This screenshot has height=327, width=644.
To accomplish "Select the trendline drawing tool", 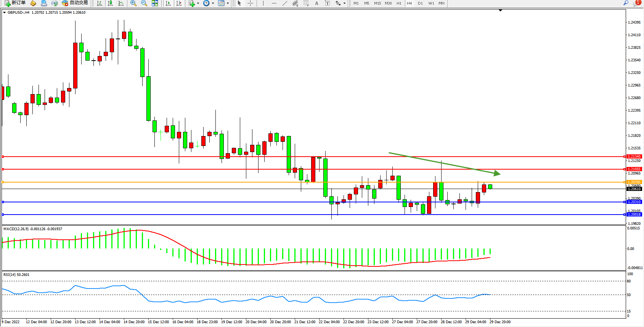I will [x=284, y=3].
